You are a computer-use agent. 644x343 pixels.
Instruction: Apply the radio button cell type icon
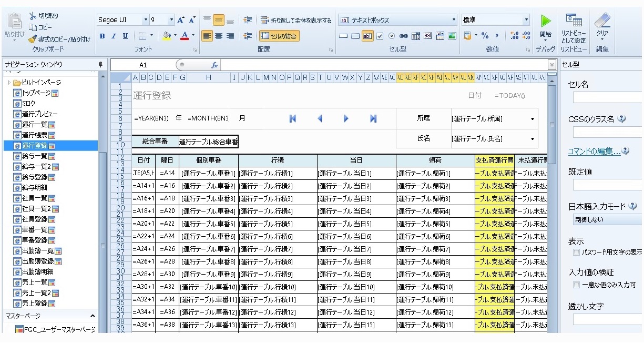391,36
